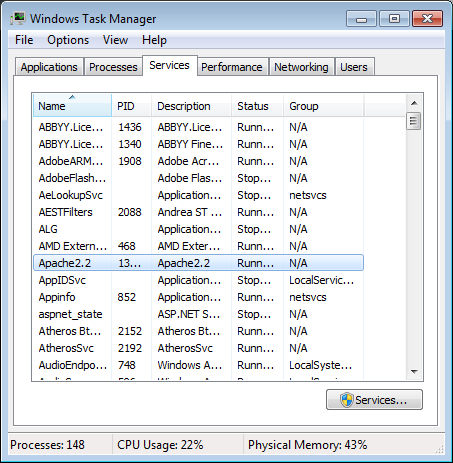
Task: Sort by the Status column header
Action: 257,106
